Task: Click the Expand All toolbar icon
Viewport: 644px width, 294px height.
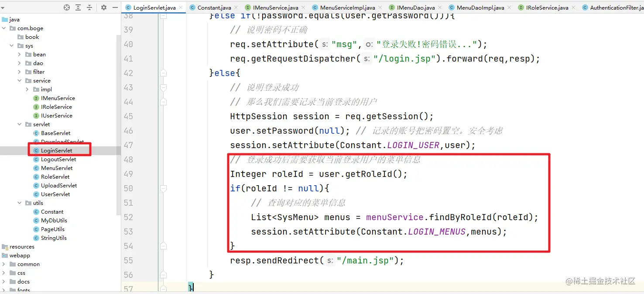Action: 78,7
